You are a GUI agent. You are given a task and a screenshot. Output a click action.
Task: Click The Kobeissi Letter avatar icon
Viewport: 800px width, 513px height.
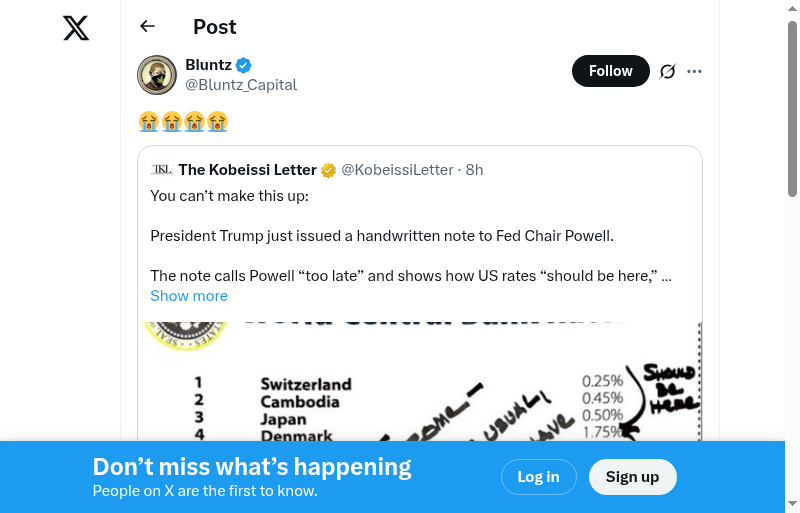point(161,169)
